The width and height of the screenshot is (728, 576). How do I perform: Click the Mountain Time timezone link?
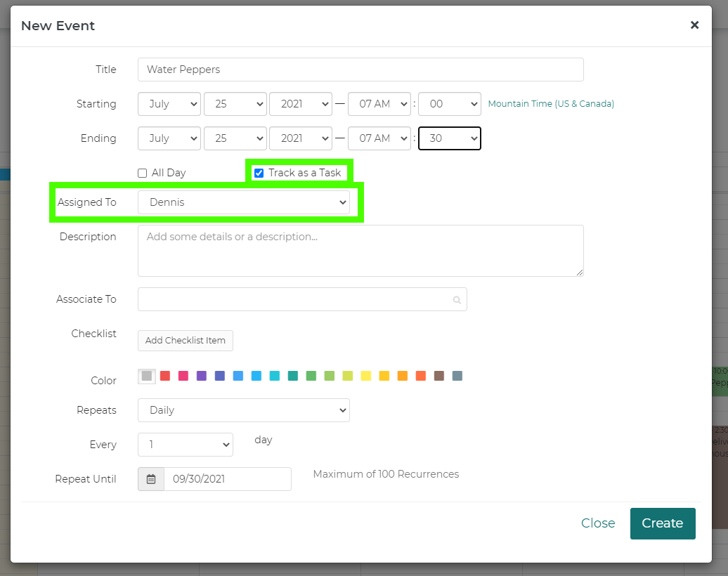point(551,103)
